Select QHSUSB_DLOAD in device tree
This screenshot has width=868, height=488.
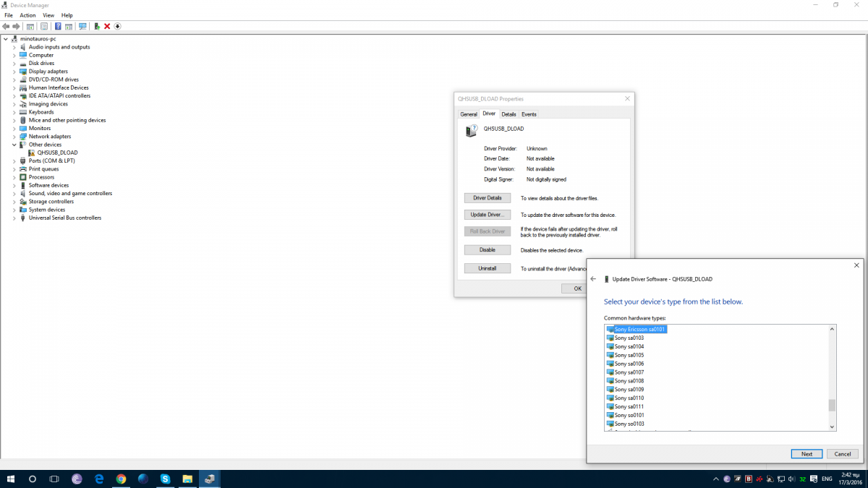click(x=57, y=153)
